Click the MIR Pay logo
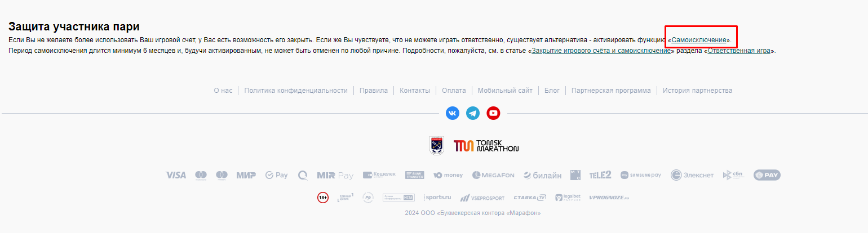This screenshot has height=233, width=868. tap(335, 175)
